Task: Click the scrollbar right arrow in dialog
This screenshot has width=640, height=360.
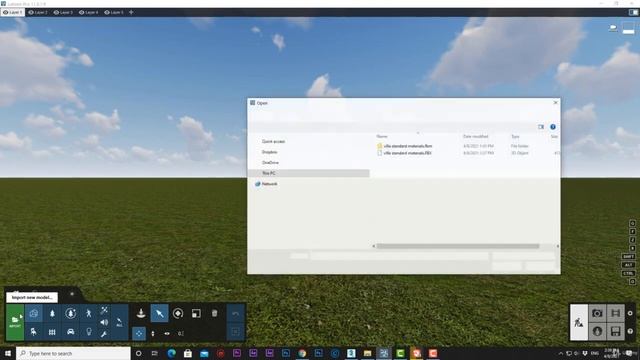Action: click(558, 246)
